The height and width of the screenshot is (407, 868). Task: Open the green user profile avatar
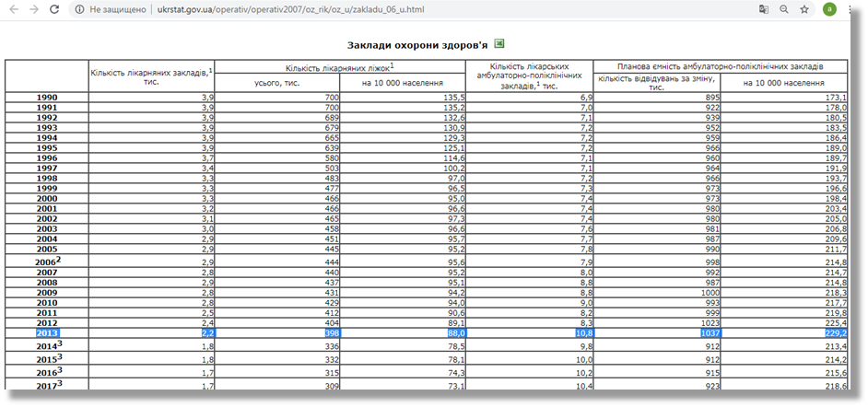point(829,9)
